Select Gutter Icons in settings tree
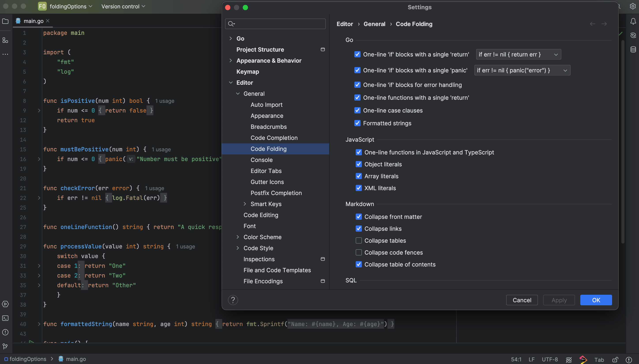The width and height of the screenshot is (639, 364). pos(267,182)
